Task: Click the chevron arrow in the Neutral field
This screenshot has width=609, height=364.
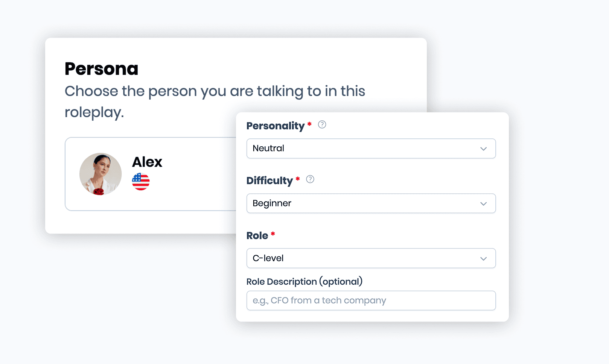Action: (x=483, y=149)
